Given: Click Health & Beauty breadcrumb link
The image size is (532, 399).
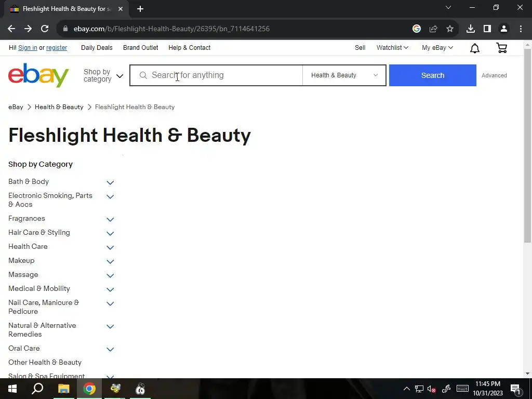Looking at the screenshot, I should [x=59, y=107].
